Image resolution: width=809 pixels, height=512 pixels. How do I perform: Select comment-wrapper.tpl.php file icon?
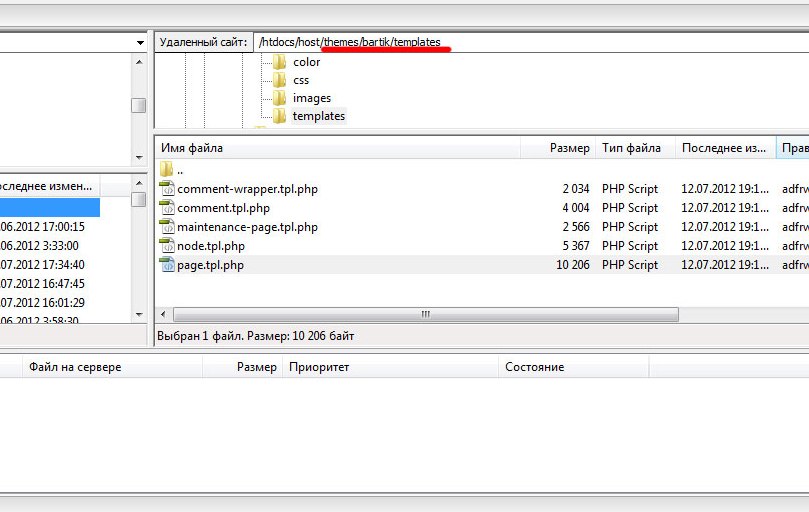pos(167,188)
